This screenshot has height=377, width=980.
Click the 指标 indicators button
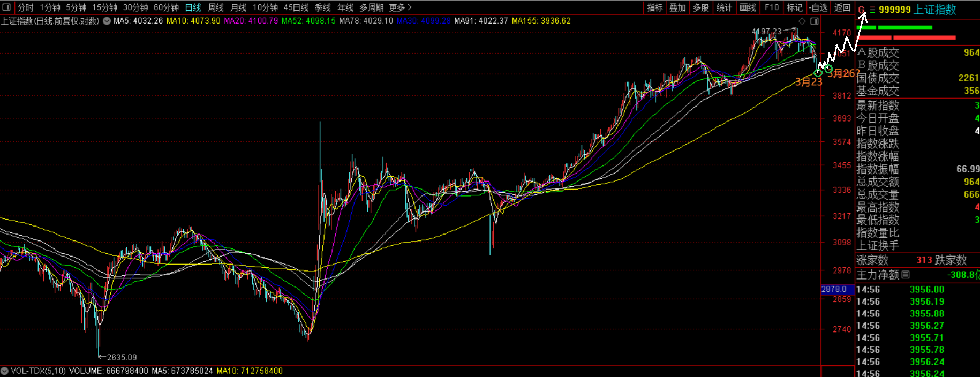(654, 7)
